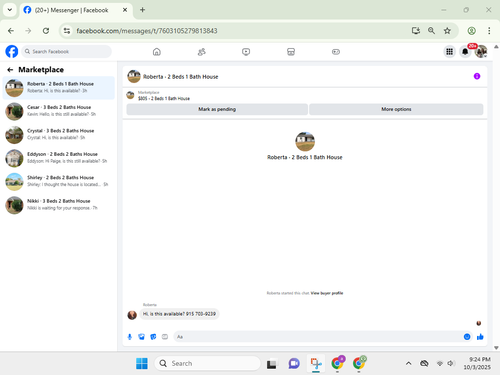Click the site information icon in address bar
Screen dimensions: 500x375
[67, 31]
